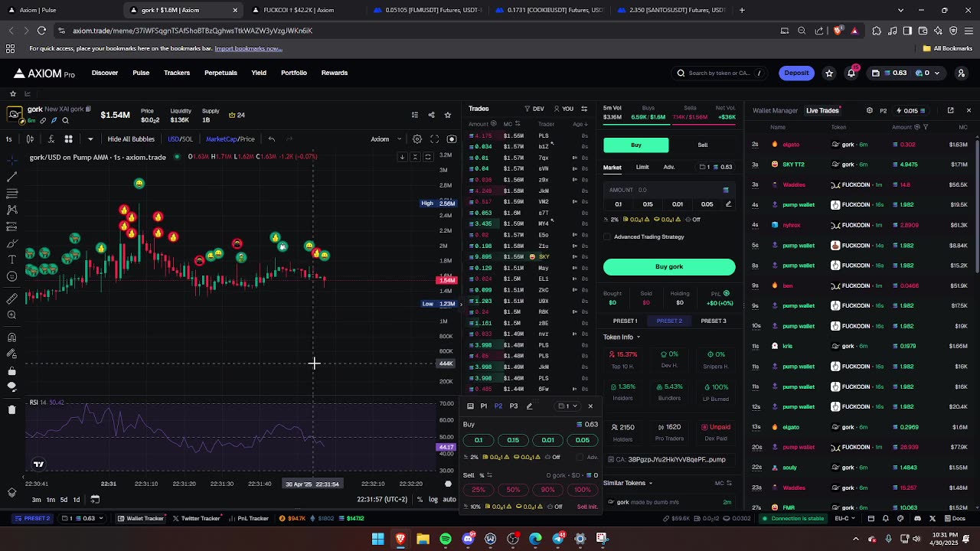Viewport: 980px width, 551px height.
Task: Open chart layout grid templates
Action: 68,139
